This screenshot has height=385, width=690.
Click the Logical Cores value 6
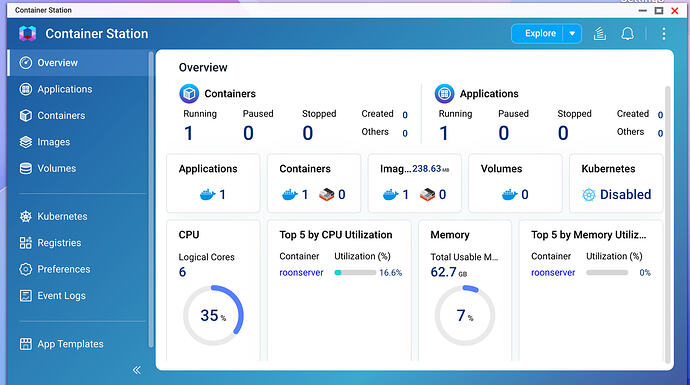[x=182, y=272]
